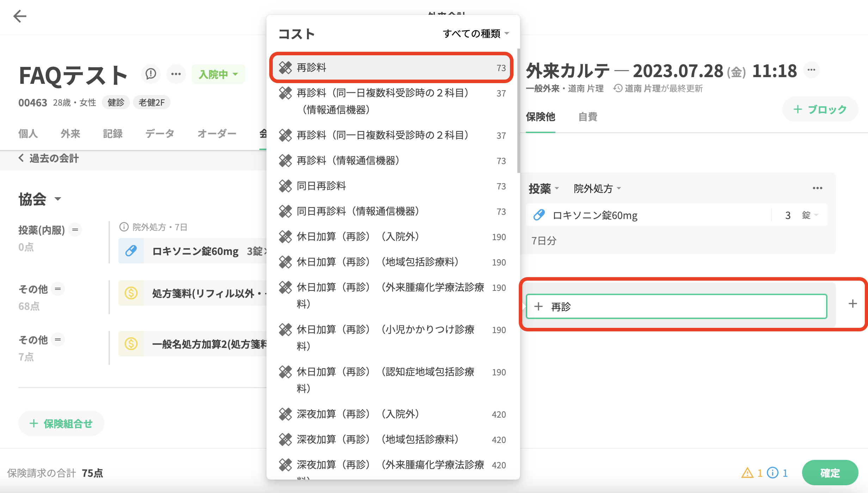Toggle the 68点 その他 equals button
868x493 pixels.
point(58,289)
